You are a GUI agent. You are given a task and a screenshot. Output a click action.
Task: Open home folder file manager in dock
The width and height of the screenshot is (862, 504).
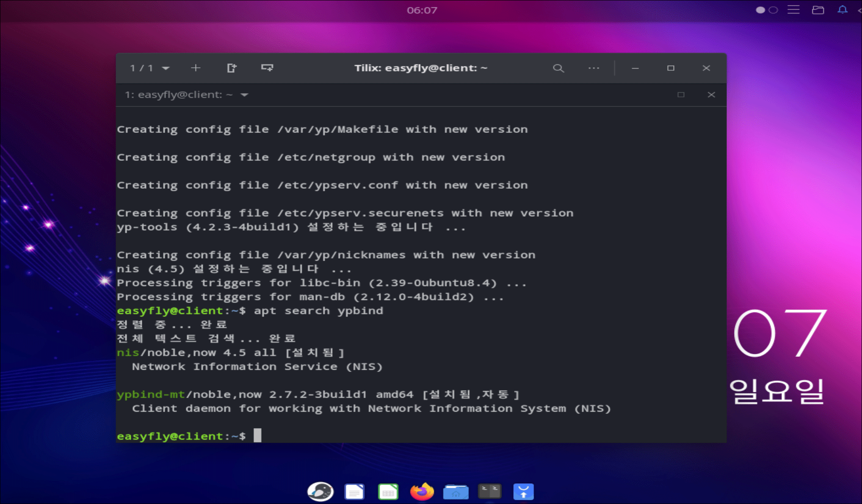(456, 492)
